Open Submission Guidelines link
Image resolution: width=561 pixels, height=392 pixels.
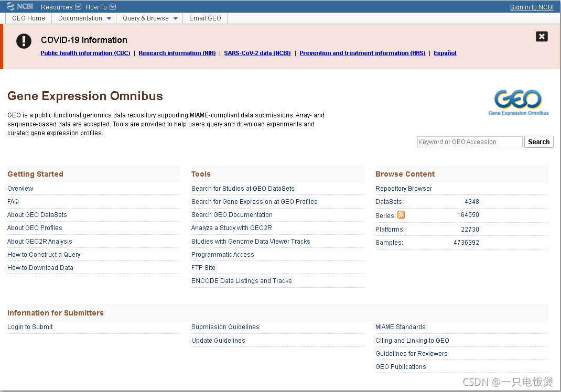point(225,327)
